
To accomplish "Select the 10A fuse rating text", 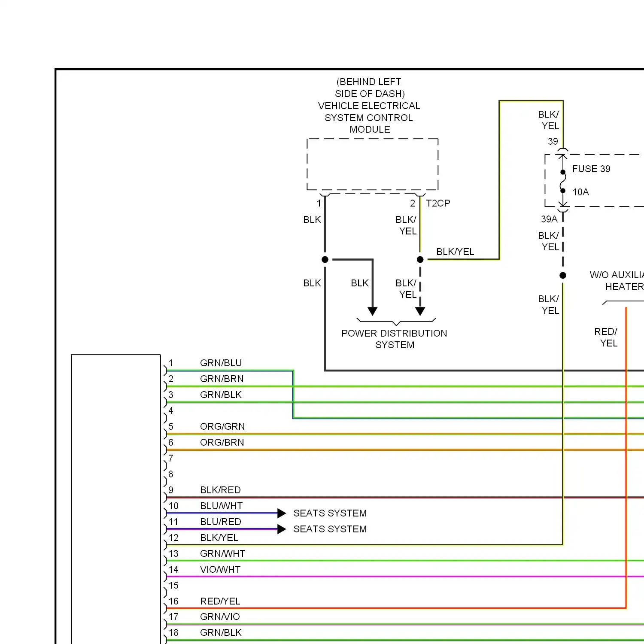I will pyautogui.click(x=580, y=192).
